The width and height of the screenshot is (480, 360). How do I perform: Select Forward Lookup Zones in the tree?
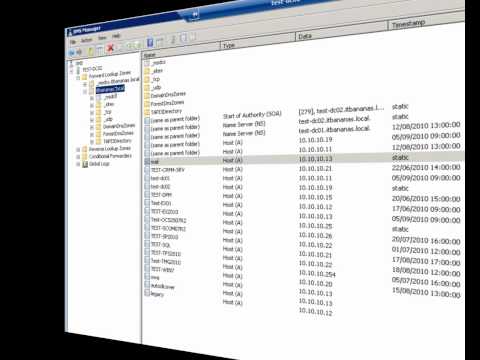[x=110, y=75]
